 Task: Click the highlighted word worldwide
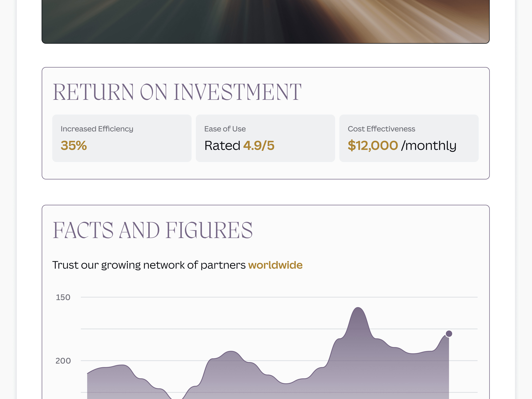coord(275,265)
